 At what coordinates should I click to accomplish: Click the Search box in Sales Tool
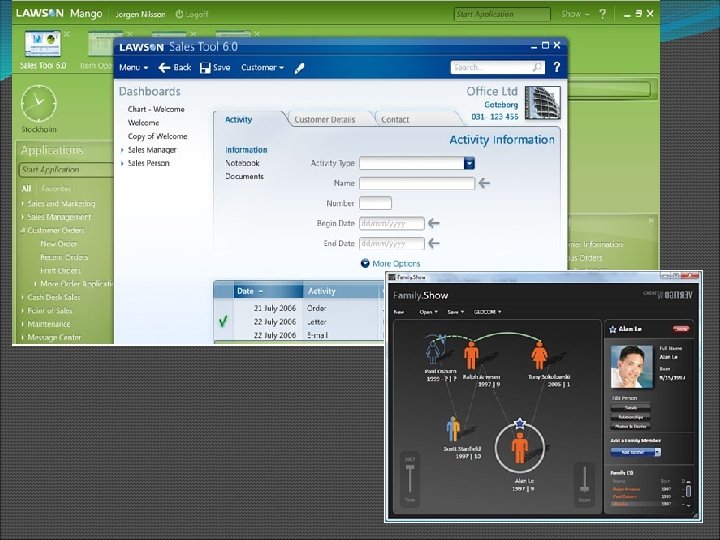pos(497,68)
